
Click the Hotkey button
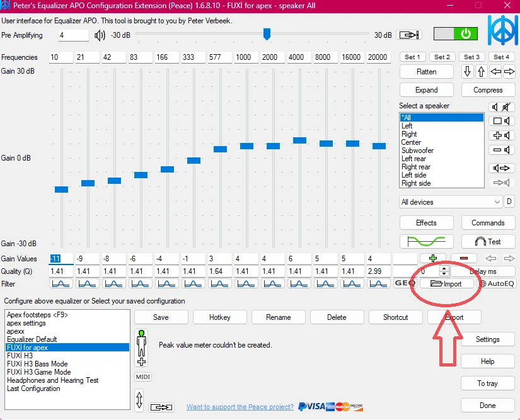[x=220, y=317]
